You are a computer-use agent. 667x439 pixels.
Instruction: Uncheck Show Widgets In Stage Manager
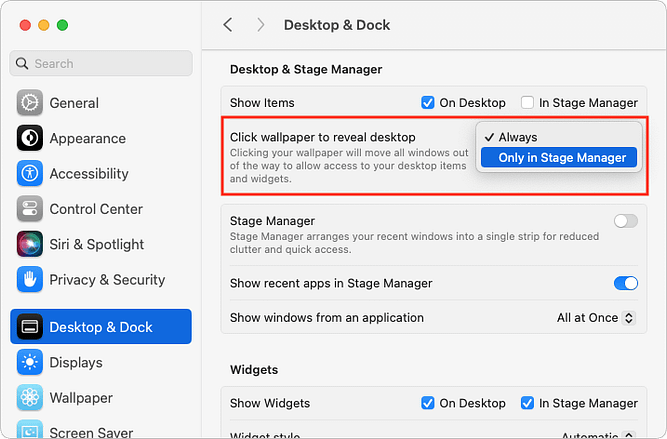point(527,403)
